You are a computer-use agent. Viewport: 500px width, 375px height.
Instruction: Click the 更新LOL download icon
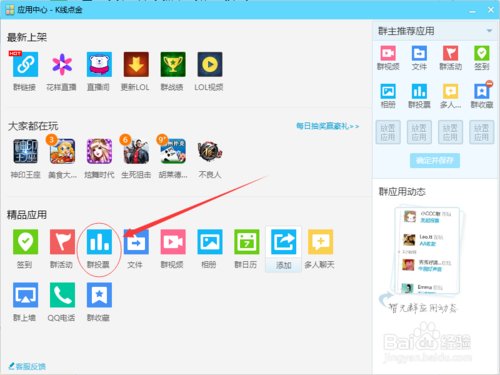[x=136, y=64]
